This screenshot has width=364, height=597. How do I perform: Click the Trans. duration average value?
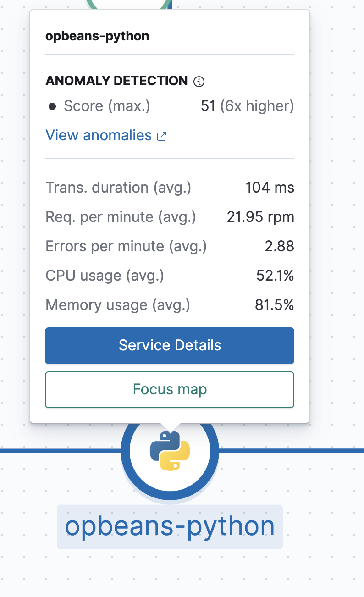pos(270,187)
